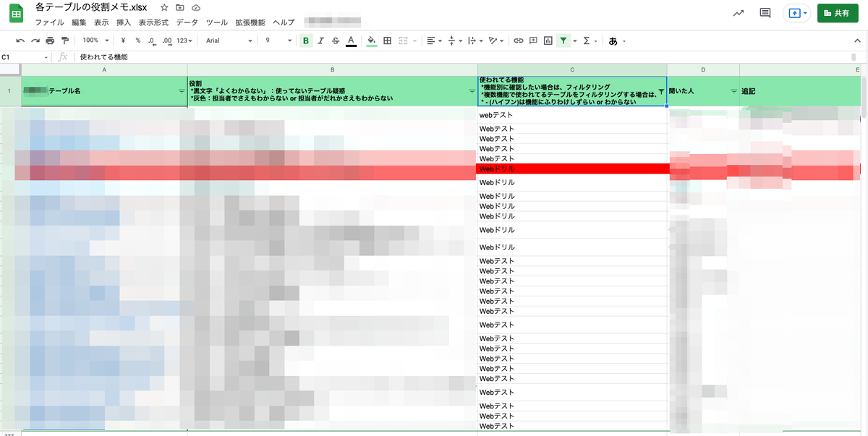This screenshot has width=868, height=436.
Task: Open the データ menu
Action: 186,22
